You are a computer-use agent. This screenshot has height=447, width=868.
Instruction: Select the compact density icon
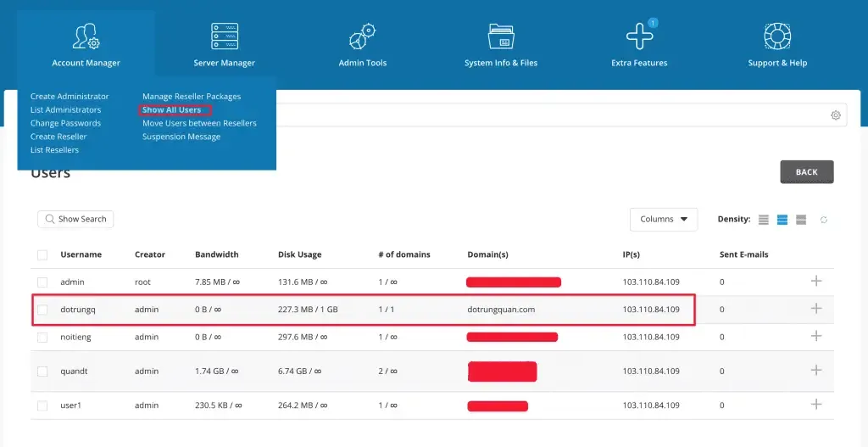coord(764,220)
